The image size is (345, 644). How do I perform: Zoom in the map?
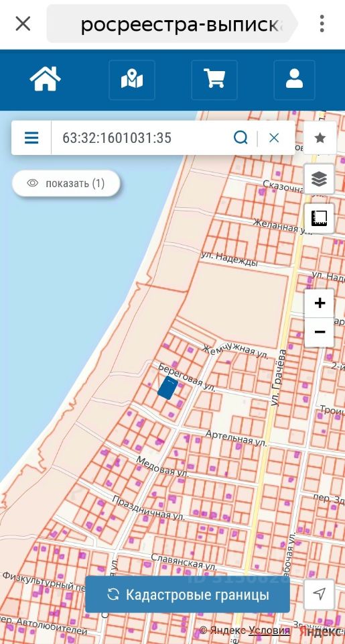pos(319,303)
